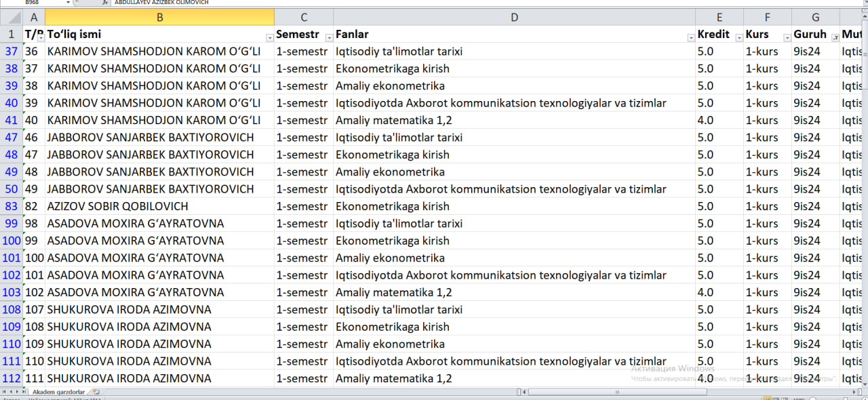This screenshot has width=868, height=400.
Task: Select the 9is24 Guruh cell in row 38
Action: tap(816, 68)
